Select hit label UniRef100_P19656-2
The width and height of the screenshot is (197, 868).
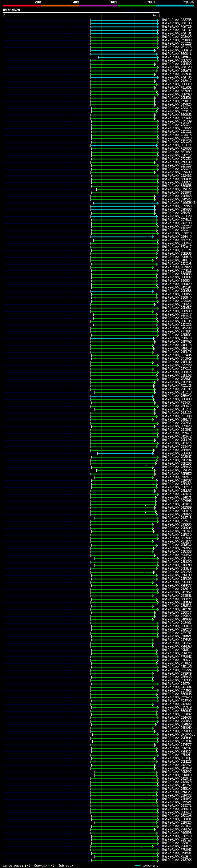point(179,203)
